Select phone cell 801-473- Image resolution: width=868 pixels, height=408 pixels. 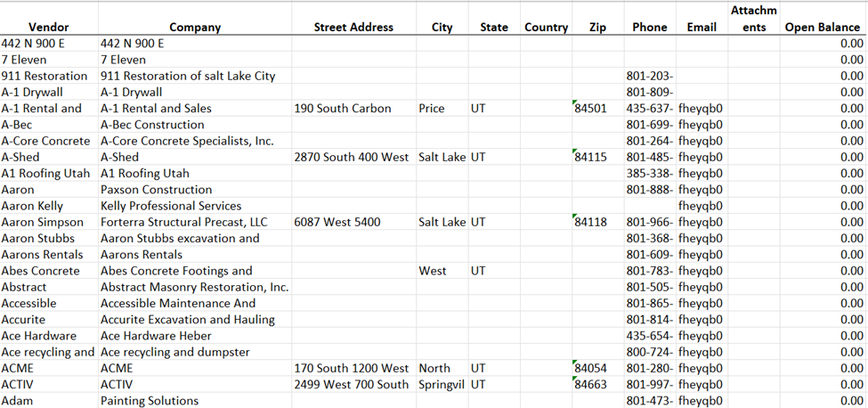[650, 401]
